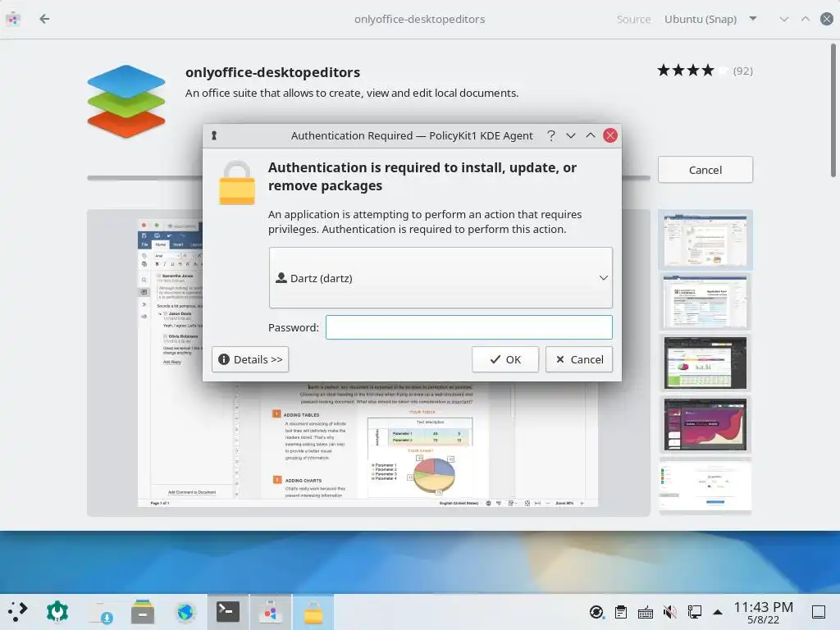Click the show desktop button
This screenshot has height=630, width=840.
point(819,612)
